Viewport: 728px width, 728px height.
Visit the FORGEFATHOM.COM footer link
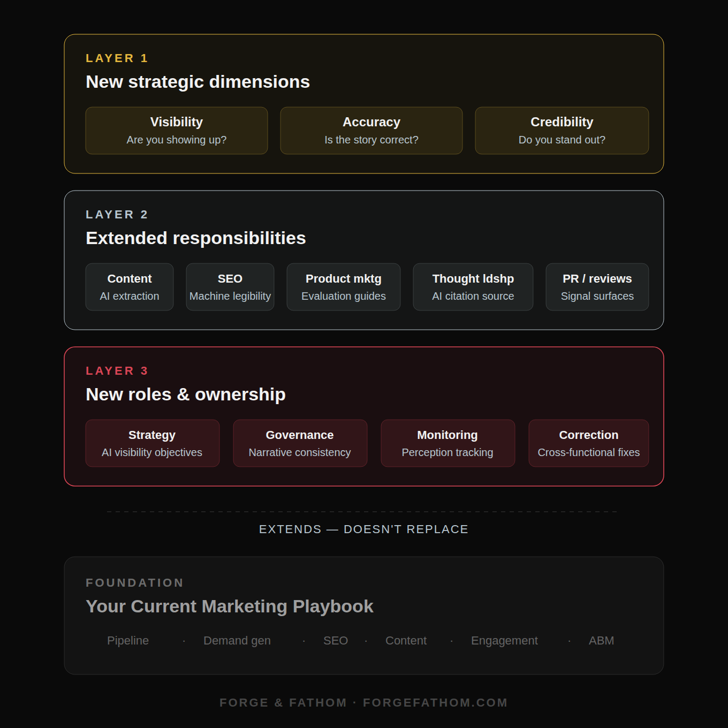pyautogui.click(x=435, y=702)
